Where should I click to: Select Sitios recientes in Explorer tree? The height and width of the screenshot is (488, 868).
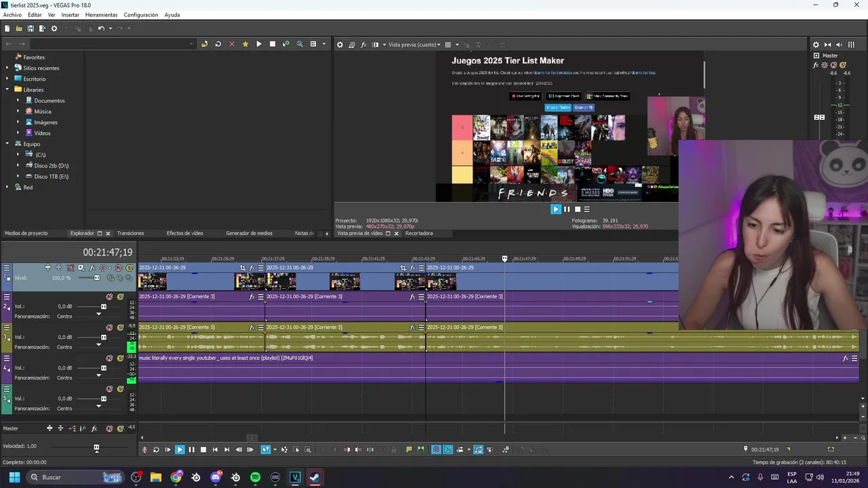coord(41,68)
